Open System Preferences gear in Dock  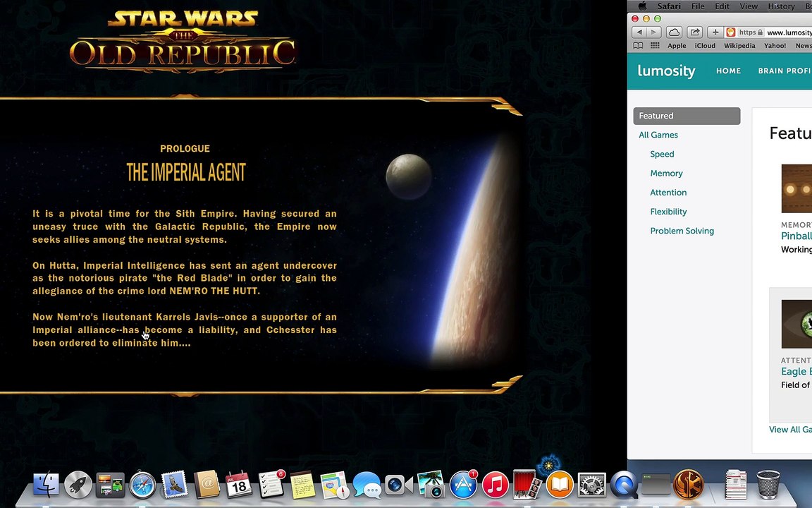(x=592, y=485)
